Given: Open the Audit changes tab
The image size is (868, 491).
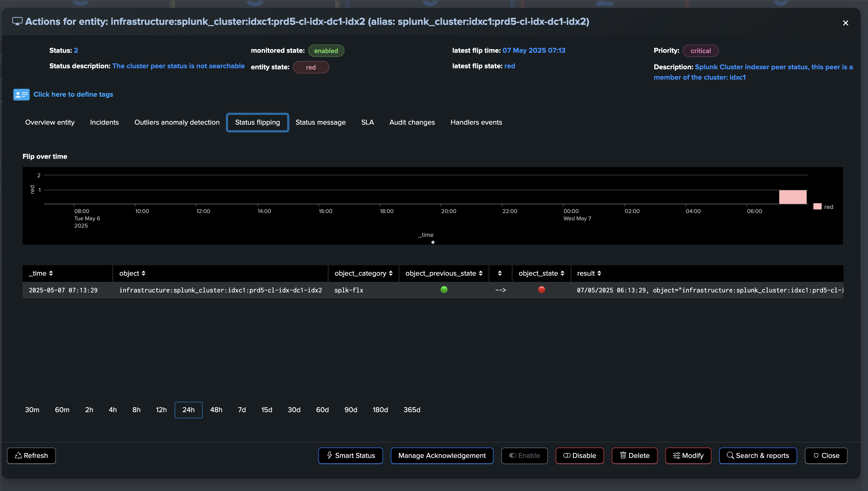Looking at the screenshot, I should pyautogui.click(x=412, y=122).
